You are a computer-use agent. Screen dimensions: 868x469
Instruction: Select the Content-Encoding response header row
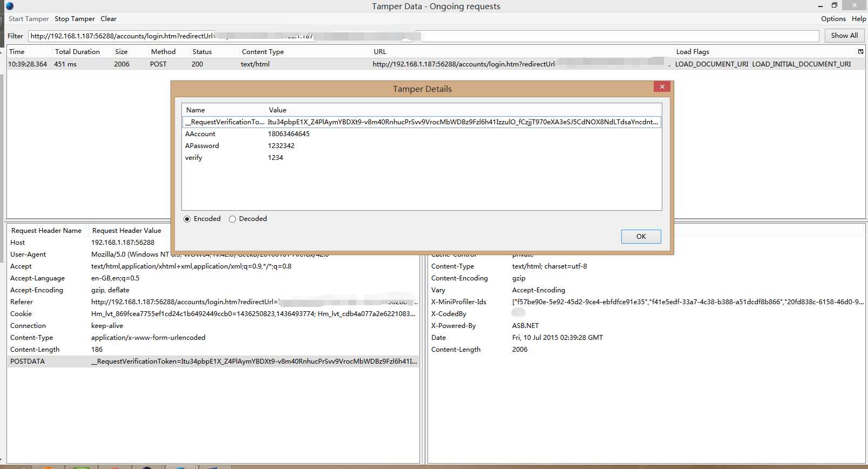647,278
